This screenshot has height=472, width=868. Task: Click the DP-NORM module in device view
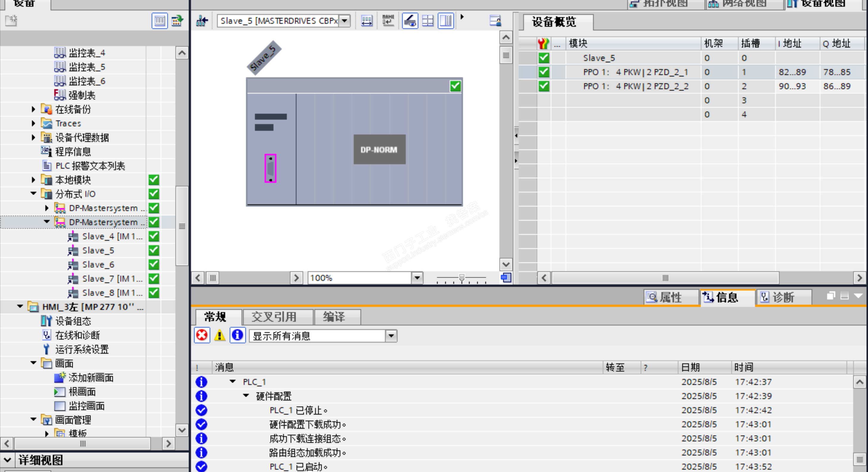(379, 150)
